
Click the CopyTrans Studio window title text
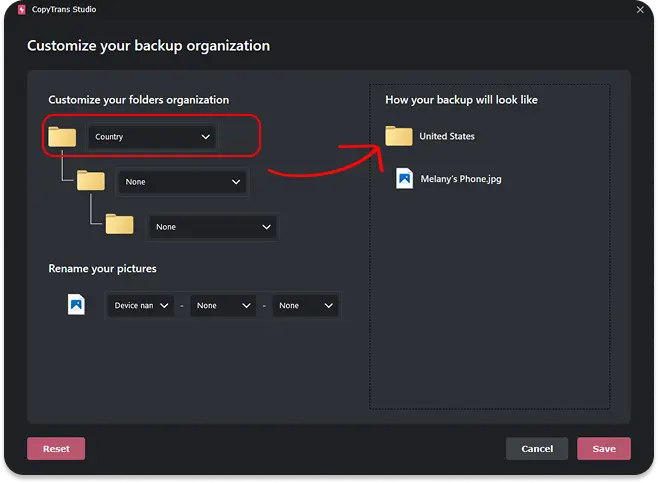[x=64, y=9]
